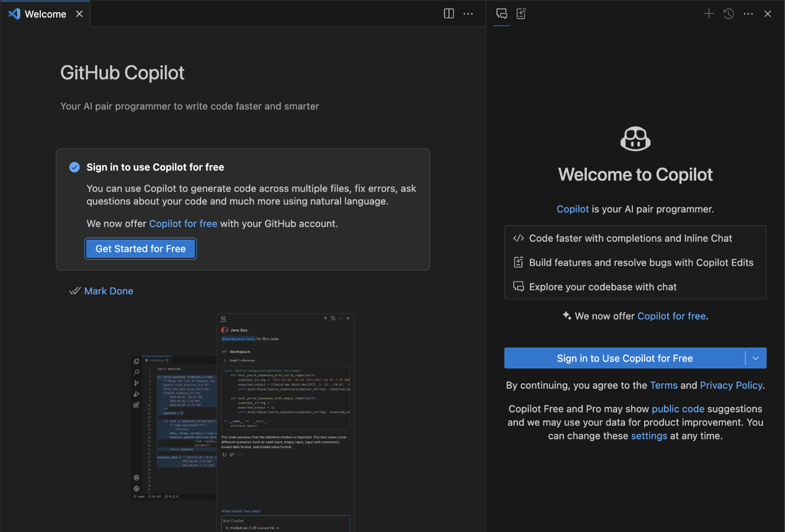Viewport: 785px width, 532px height.
Task: Open the Copilot for free link
Action: (183, 224)
